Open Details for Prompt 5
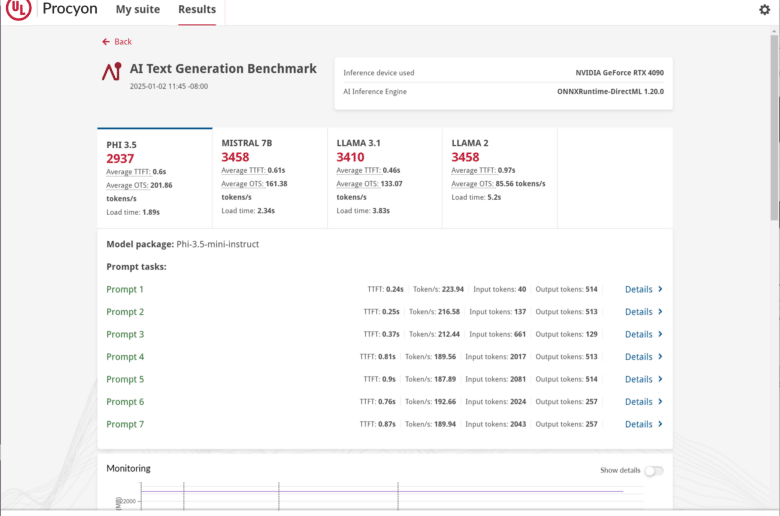 [639, 379]
